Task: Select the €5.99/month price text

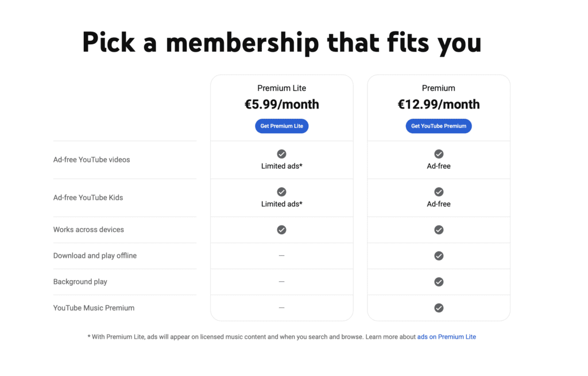Action: (281, 104)
